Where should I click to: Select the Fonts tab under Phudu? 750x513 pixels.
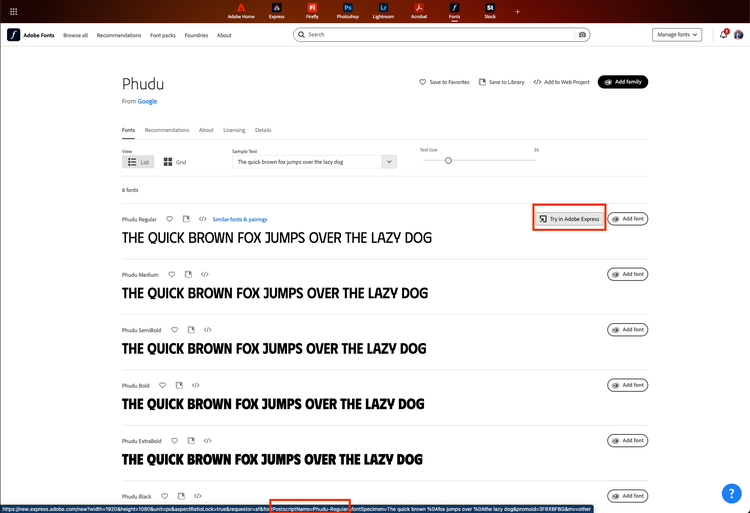pyautogui.click(x=128, y=130)
